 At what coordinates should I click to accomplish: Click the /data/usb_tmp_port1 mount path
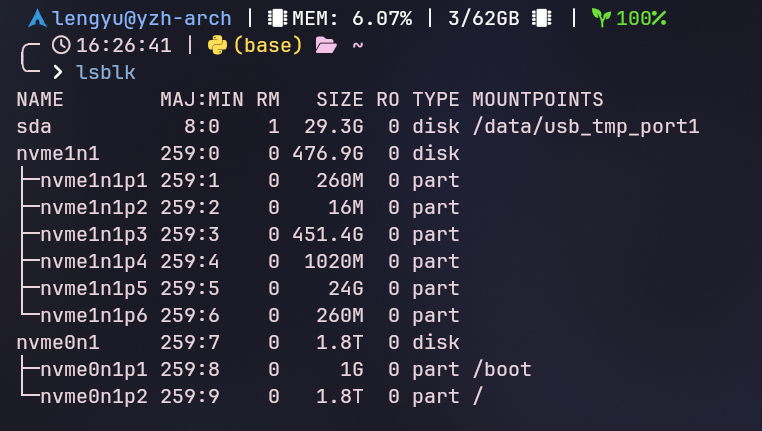[585, 127]
